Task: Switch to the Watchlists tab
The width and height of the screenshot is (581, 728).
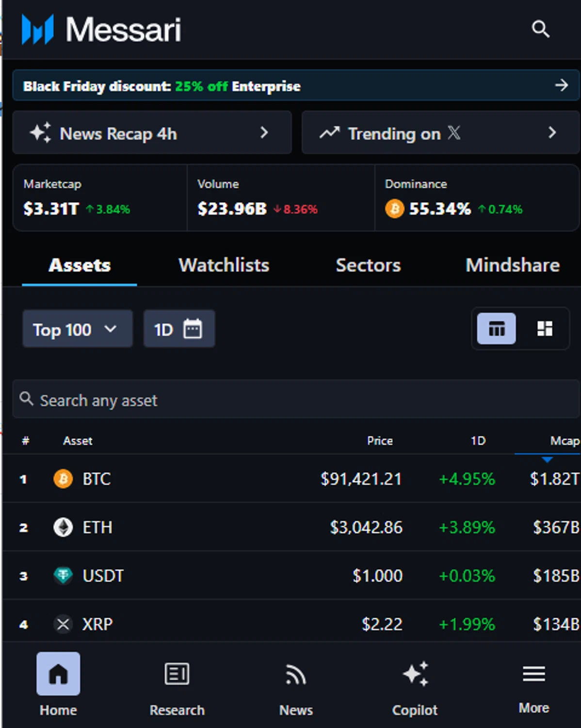Action: [224, 265]
